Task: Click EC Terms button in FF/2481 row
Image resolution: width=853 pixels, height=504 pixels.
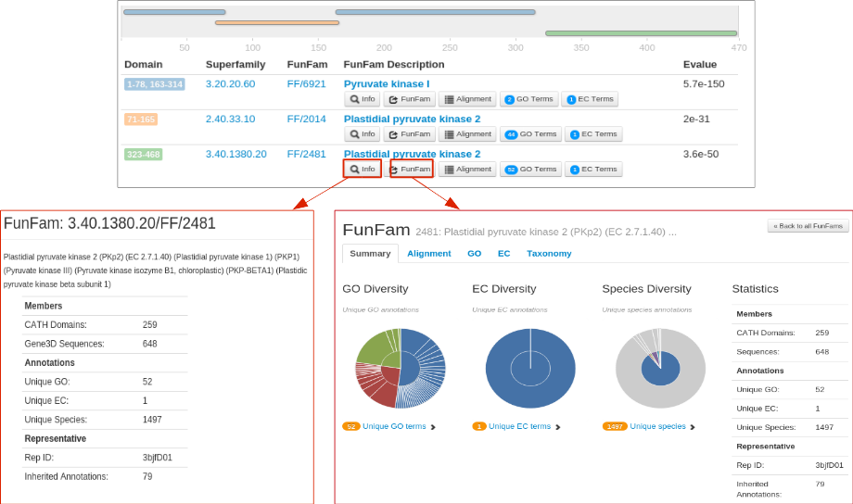Action: [x=592, y=170]
